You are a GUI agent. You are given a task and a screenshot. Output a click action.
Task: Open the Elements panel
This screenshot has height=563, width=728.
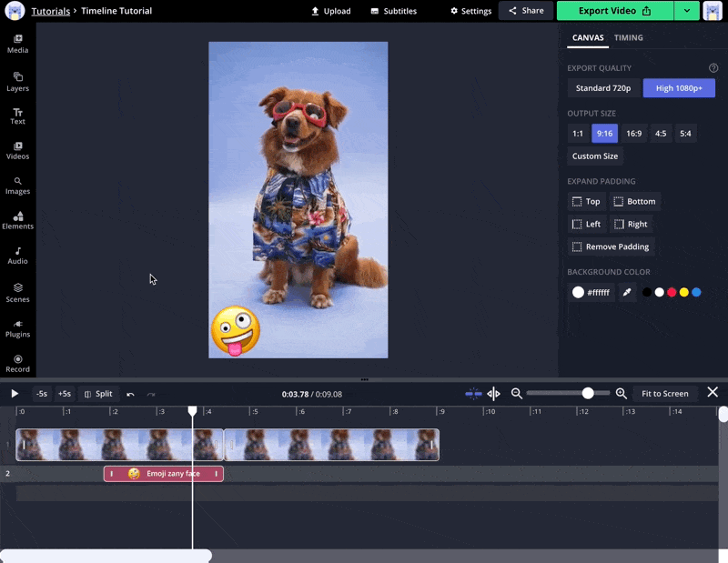coord(17,220)
